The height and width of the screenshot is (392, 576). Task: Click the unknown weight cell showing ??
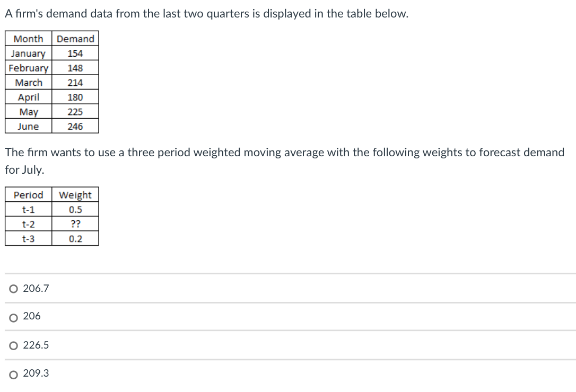75,223
